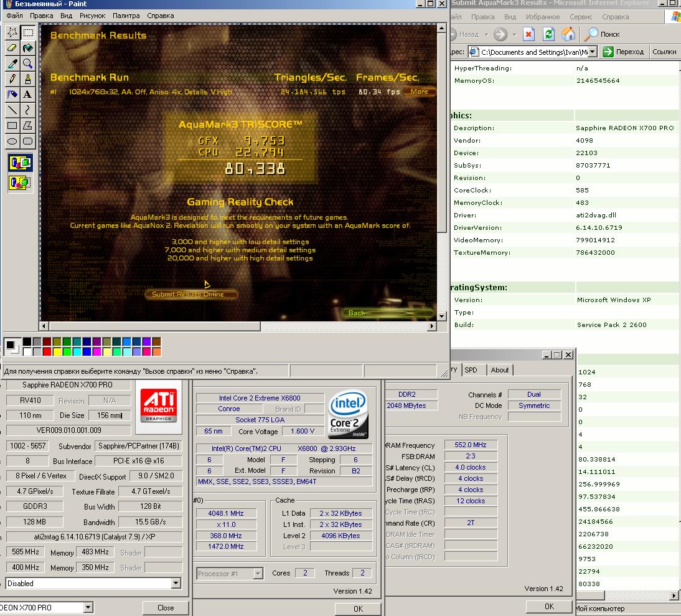Viewport: 681px width, 616px height.
Task: Click the DRAM Frequency value 552.0 MHz
Action: pyautogui.click(x=471, y=445)
